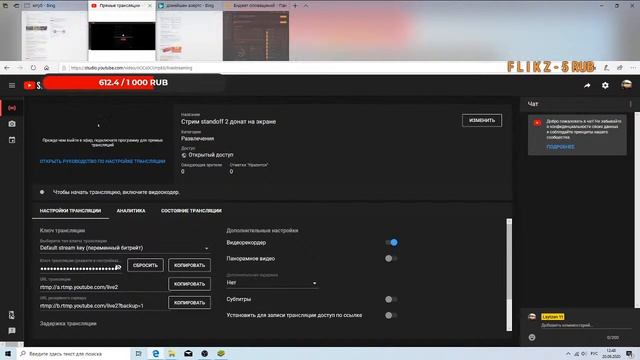Select the Webcam camera icon in sidebar

pyautogui.click(x=12, y=124)
